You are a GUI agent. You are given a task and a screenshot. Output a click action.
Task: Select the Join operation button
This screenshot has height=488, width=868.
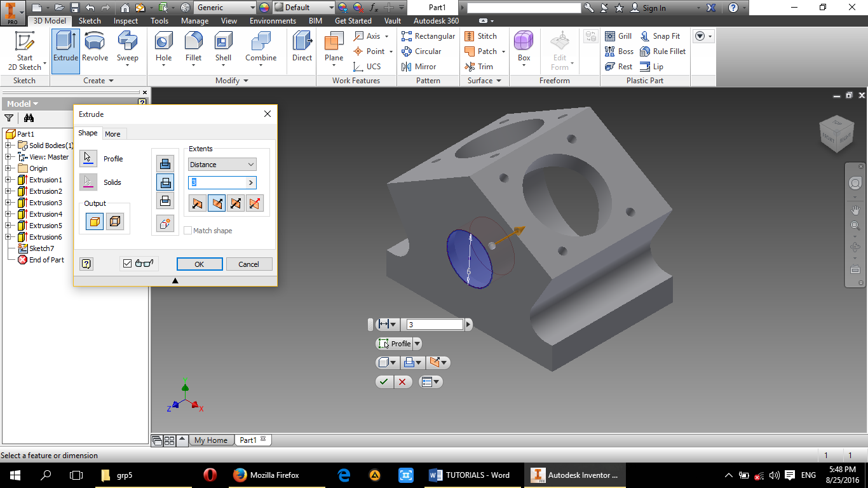[165, 163]
